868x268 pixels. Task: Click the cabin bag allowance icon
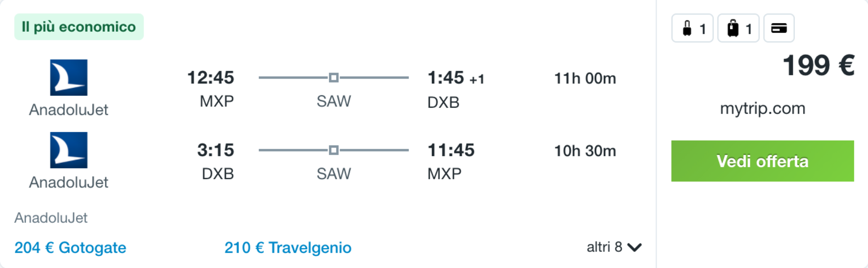tap(692, 28)
